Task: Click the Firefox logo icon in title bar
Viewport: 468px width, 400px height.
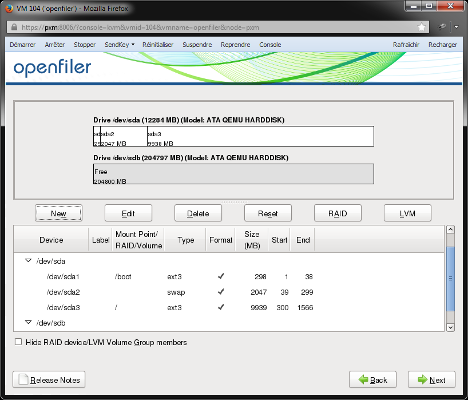Action: (10, 8)
